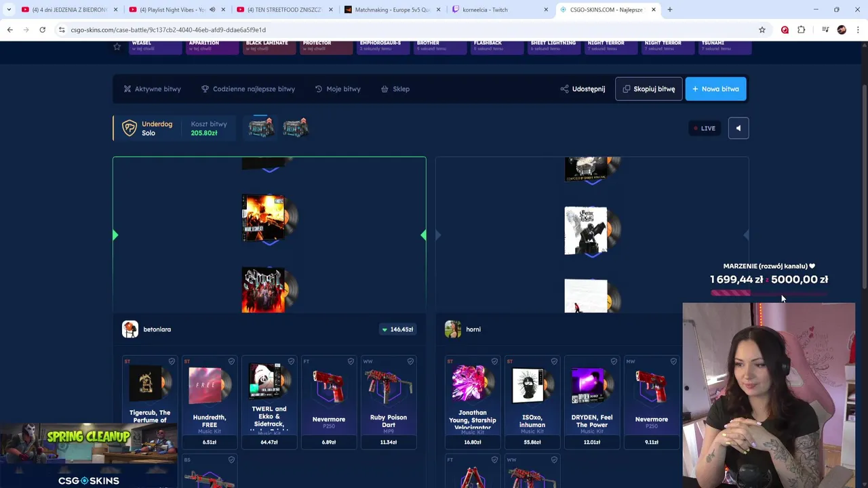Click the MARZENIE donation goal progress bar
Screen dimensions: 868x488
[769, 293]
